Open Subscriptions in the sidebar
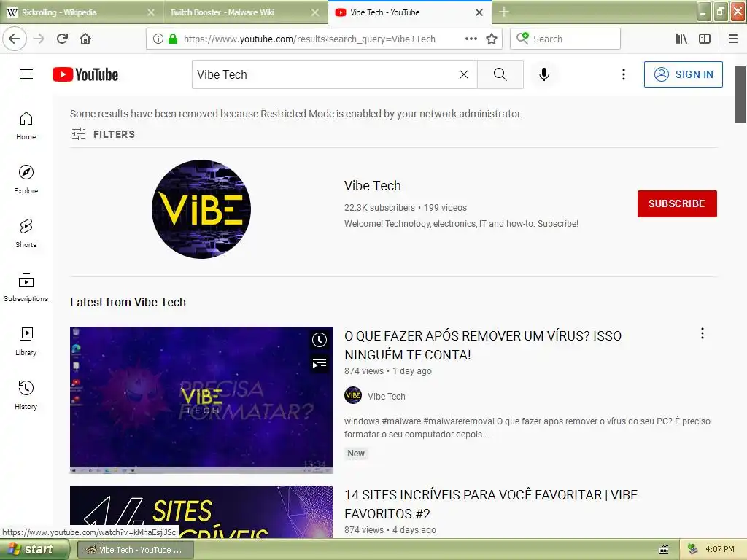 [x=26, y=287]
